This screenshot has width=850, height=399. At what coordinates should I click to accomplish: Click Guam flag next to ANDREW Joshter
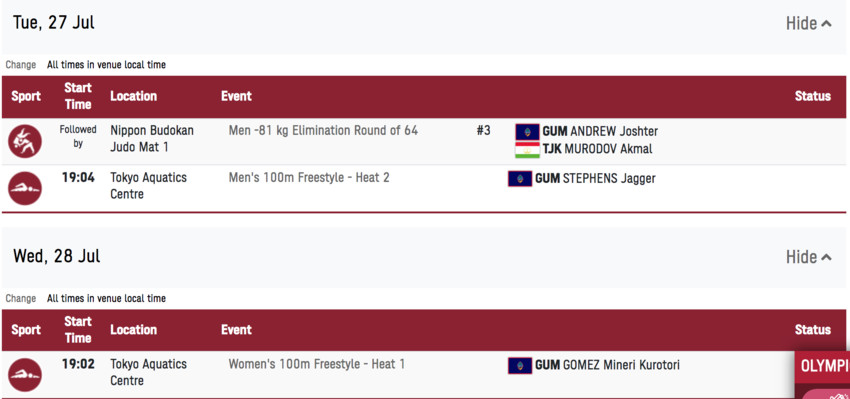click(x=527, y=132)
